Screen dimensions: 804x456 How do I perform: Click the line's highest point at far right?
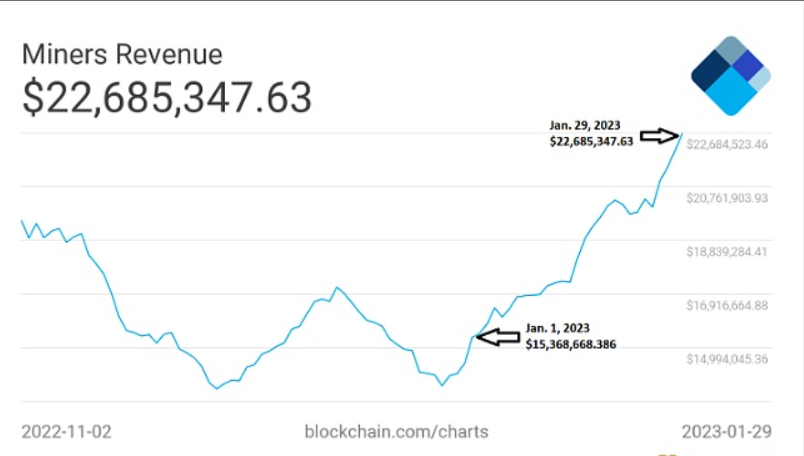pyautogui.click(x=682, y=133)
